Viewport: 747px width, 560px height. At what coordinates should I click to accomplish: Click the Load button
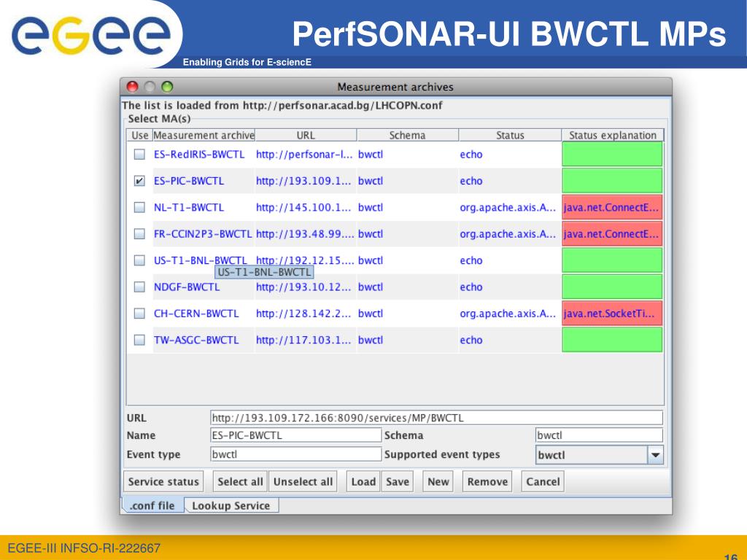click(363, 481)
